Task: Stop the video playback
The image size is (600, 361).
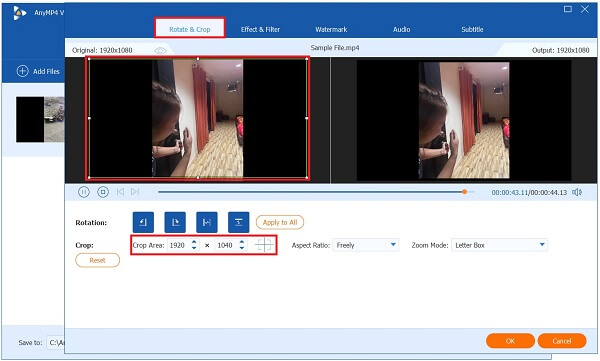Action: coord(103,192)
